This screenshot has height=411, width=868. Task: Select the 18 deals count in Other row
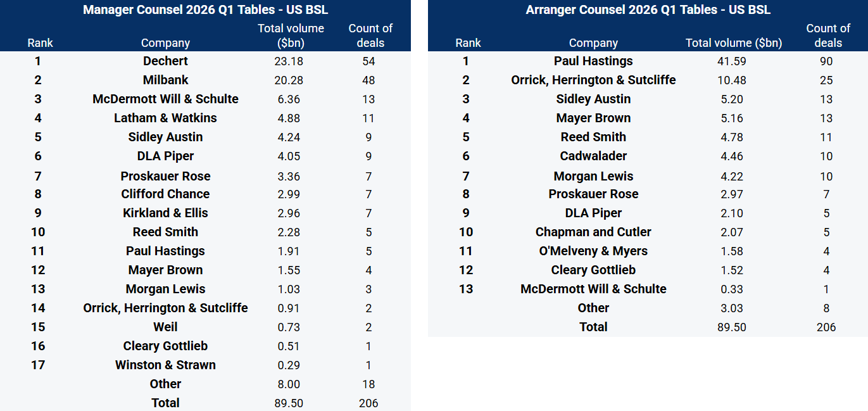pos(368,384)
